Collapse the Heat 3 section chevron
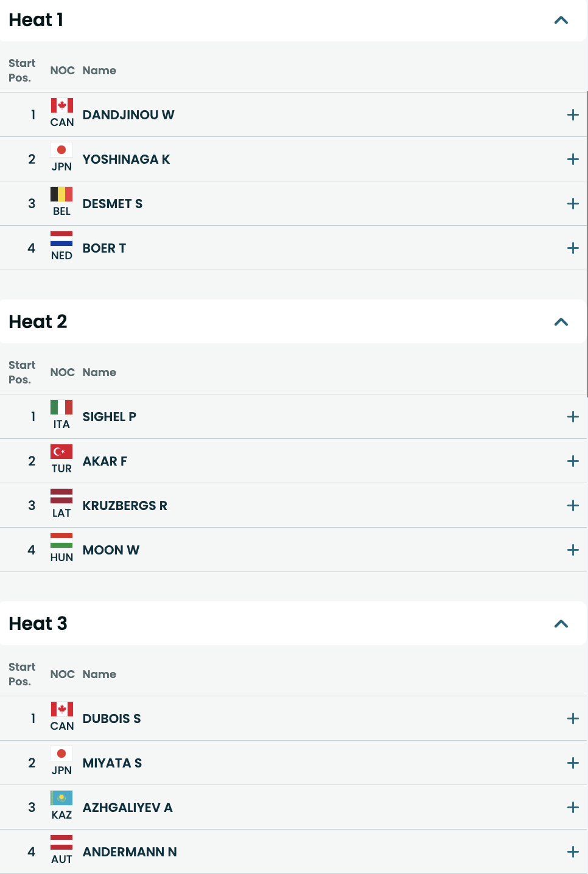The image size is (588, 874). pos(561,624)
